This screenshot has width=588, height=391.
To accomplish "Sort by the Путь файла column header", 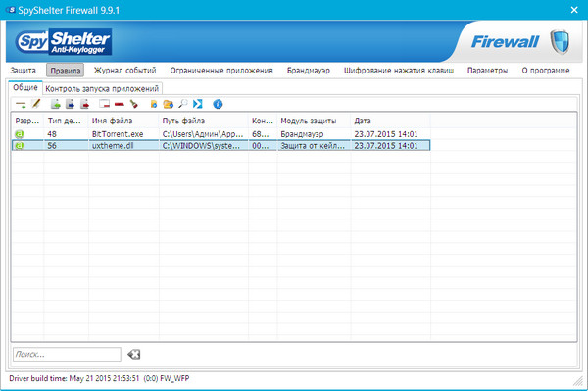I will pos(204,121).
